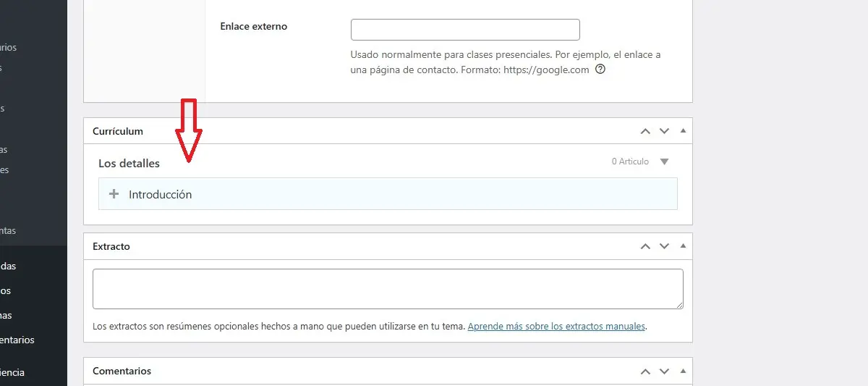The image size is (868, 386).
Task: Open Aprende más sobre los extractos manuales link
Action: pyautogui.click(x=556, y=327)
